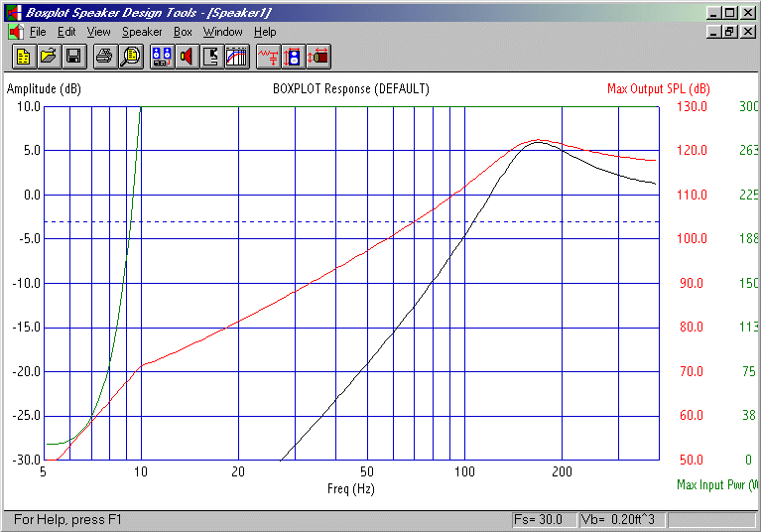Click the dual speakers system icon
This screenshot has height=532, width=761.
[x=162, y=57]
